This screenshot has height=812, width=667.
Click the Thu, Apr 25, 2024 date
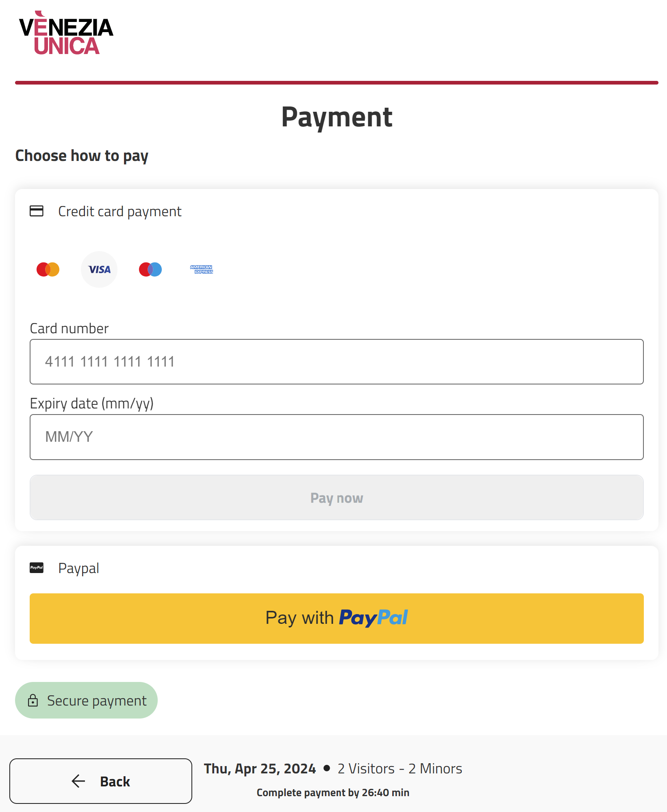point(260,769)
